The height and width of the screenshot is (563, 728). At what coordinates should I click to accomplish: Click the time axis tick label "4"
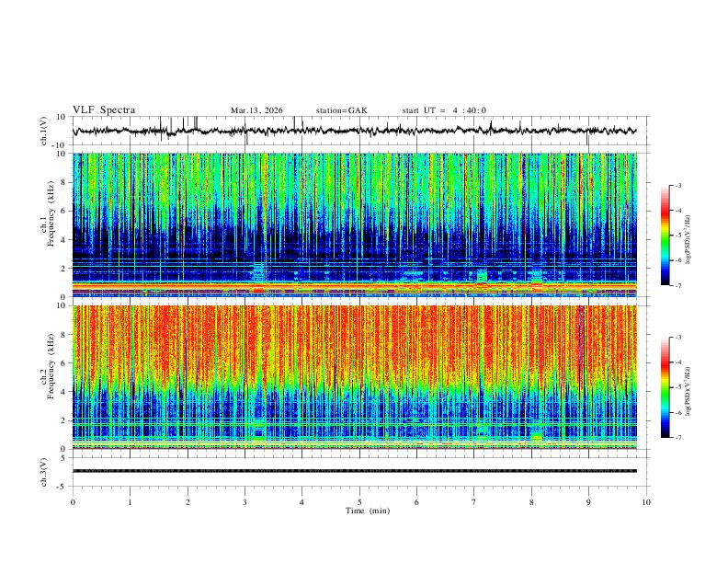[x=301, y=502]
